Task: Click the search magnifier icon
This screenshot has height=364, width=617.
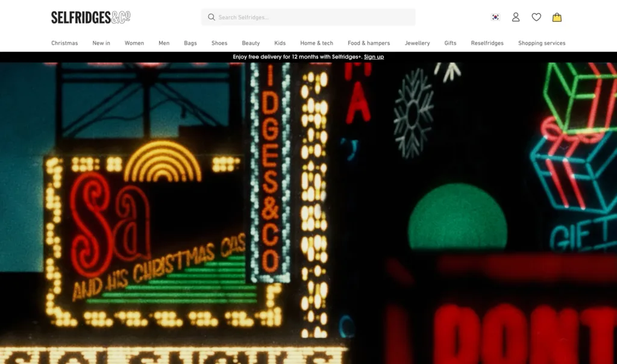Action: pos(211,17)
